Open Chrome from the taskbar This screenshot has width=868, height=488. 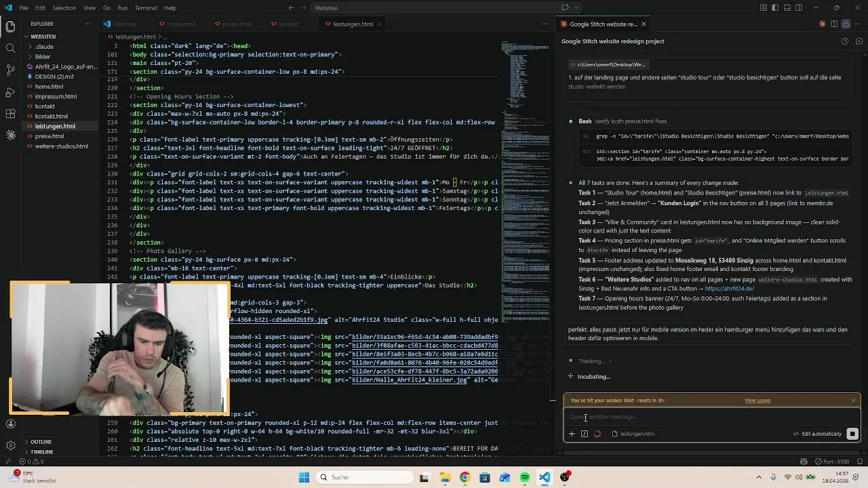(x=465, y=477)
